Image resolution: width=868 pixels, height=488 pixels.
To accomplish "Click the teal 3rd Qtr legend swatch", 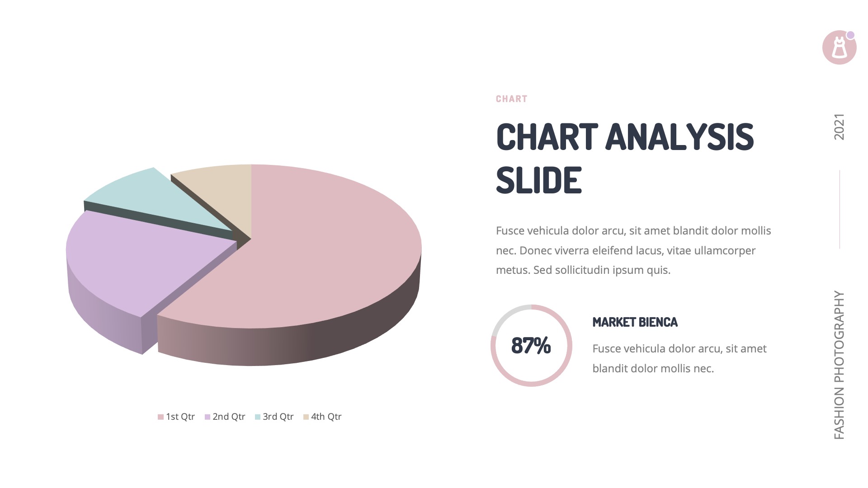I will [258, 417].
